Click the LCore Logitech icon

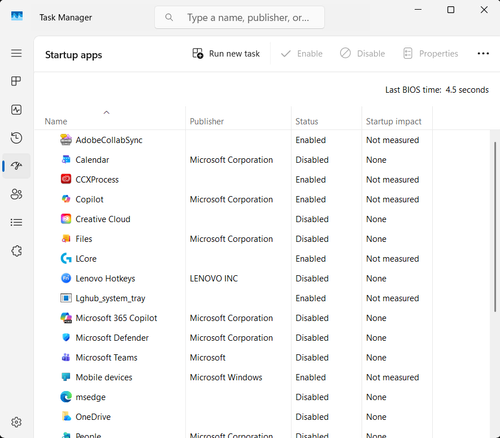pos(66,258)
